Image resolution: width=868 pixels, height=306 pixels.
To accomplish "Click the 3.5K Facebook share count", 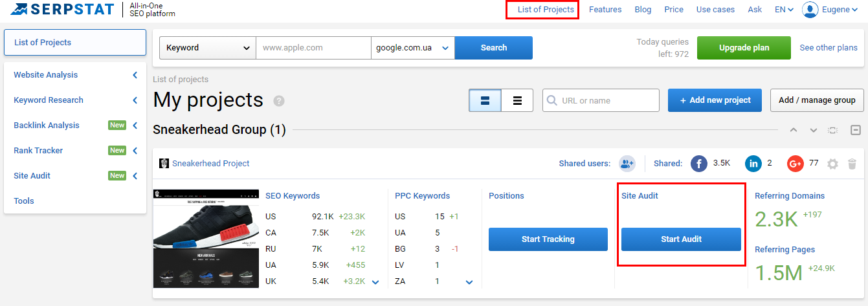I will point(721,163).
